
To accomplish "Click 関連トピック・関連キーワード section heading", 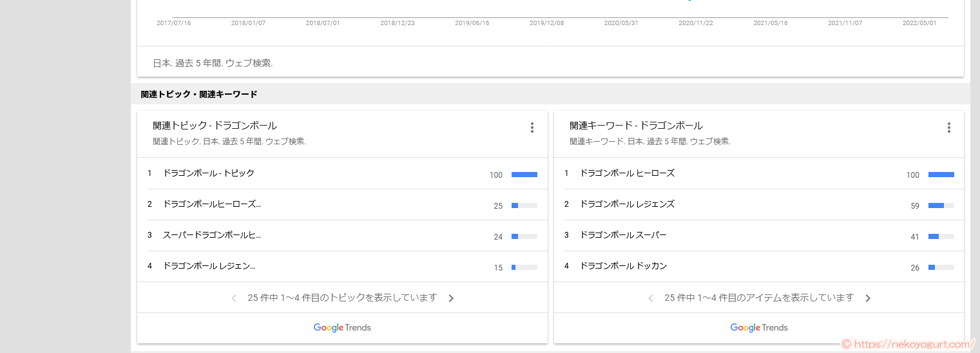I will [199, 94].
